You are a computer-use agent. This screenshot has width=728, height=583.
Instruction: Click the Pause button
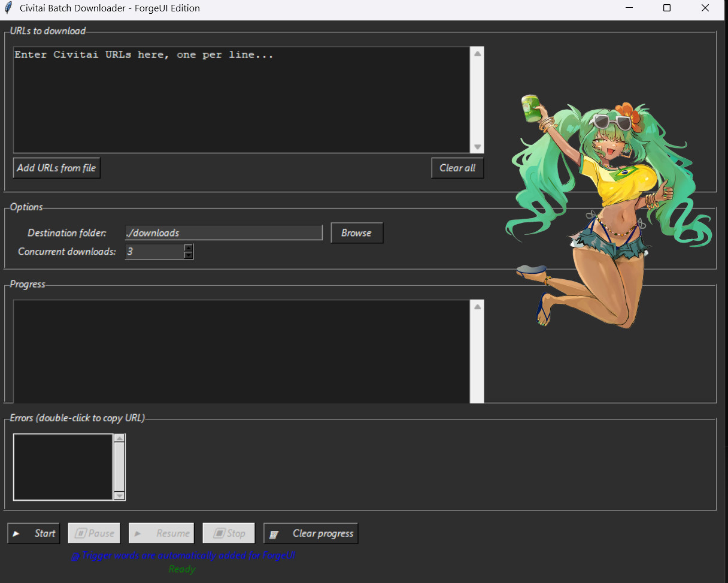(x=94, y=533)
